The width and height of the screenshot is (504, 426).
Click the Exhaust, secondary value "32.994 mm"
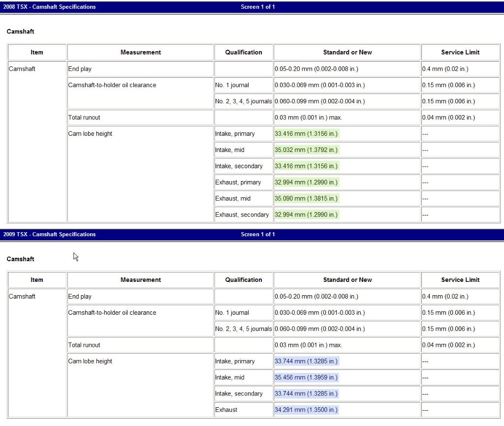[x=306, y=214]
